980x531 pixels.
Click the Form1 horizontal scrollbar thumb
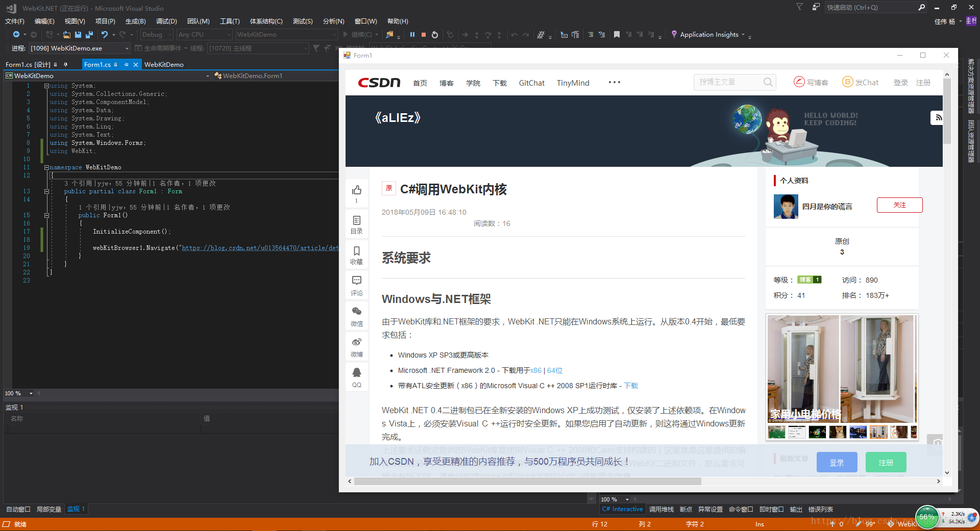pos(528,481)
